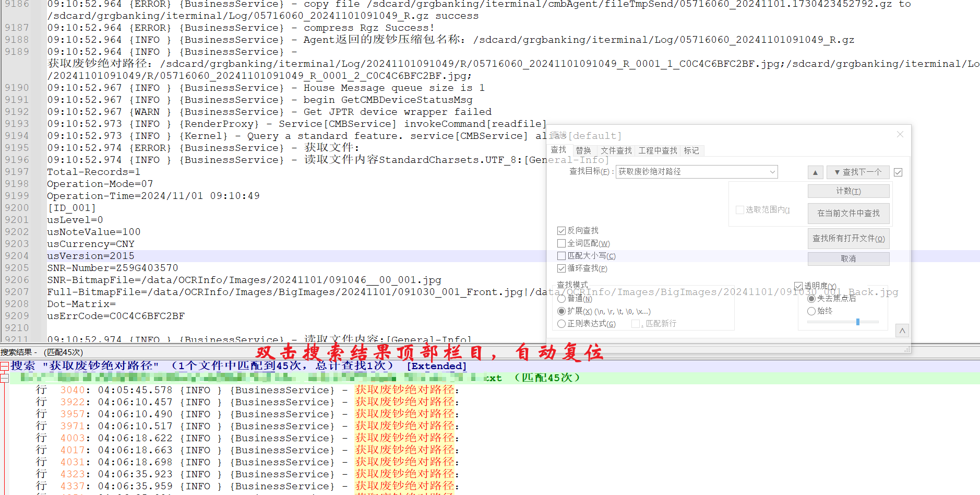Open search result at line 4031
This screenshot has height=495, width=980.
point(247,462)
